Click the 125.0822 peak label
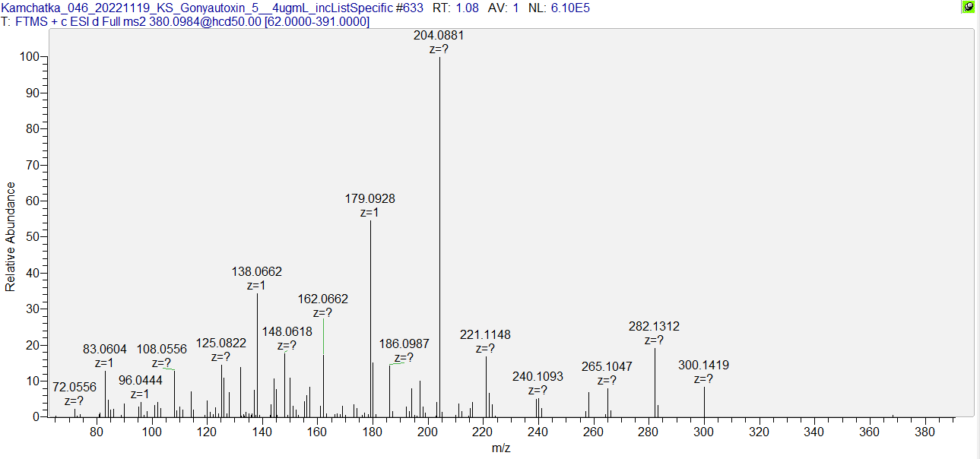Screen dimensions: 980x459 (221, 343)
